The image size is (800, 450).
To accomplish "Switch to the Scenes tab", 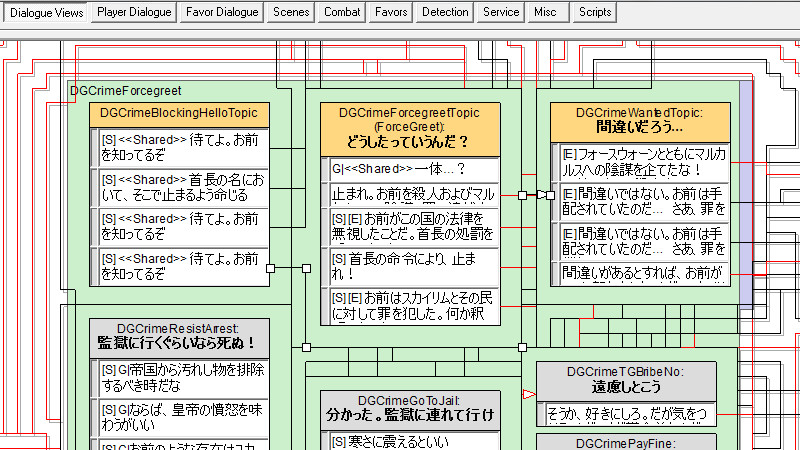I will click(x=291, y=12).
